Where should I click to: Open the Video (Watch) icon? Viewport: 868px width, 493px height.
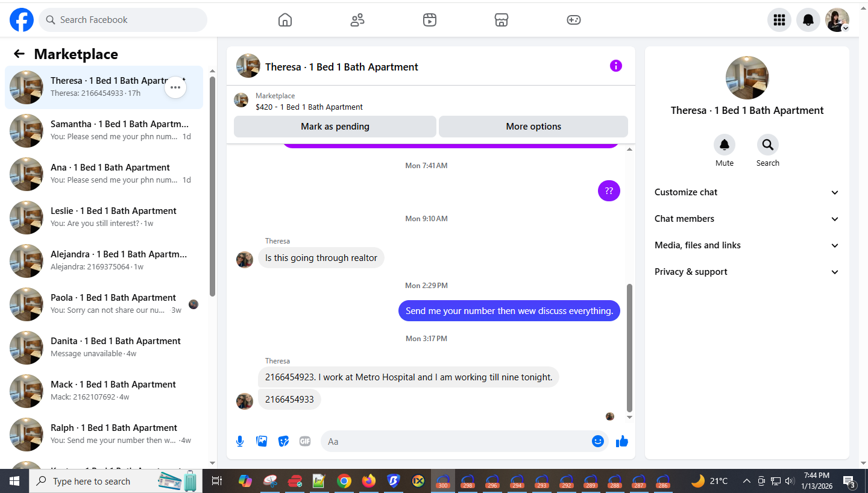[x=429, y=20]
